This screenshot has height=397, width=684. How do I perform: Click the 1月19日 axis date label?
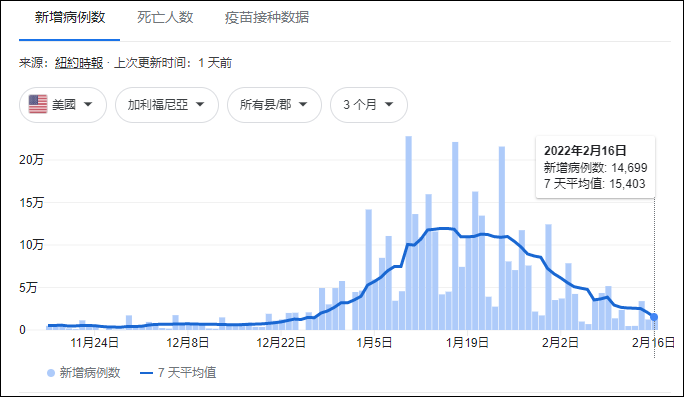tap(467, 342)
